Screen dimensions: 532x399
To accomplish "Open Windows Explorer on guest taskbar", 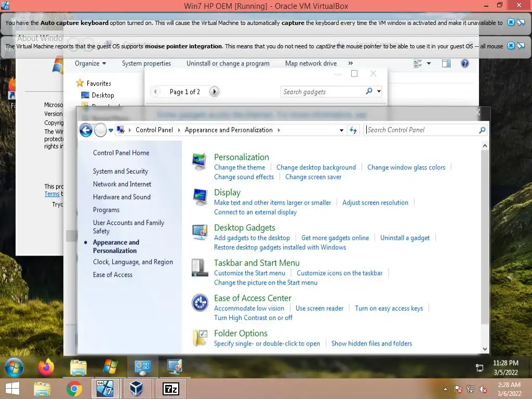I will 78,367.
